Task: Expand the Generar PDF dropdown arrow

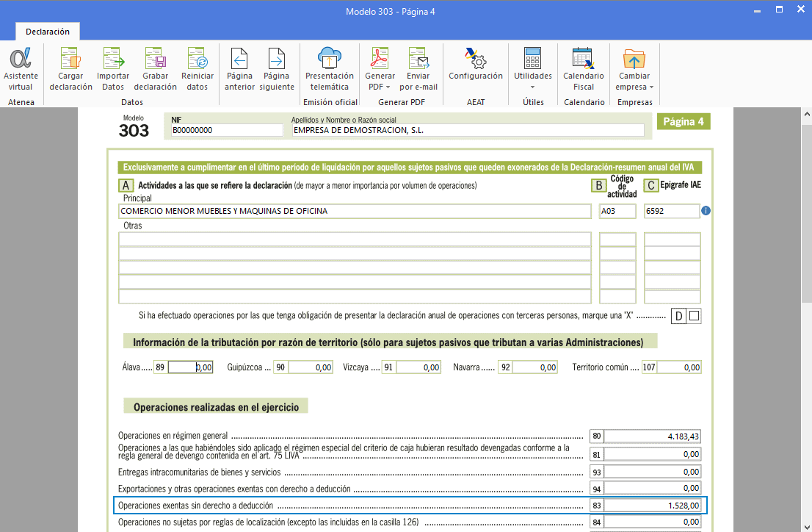Action: (388, 87)
